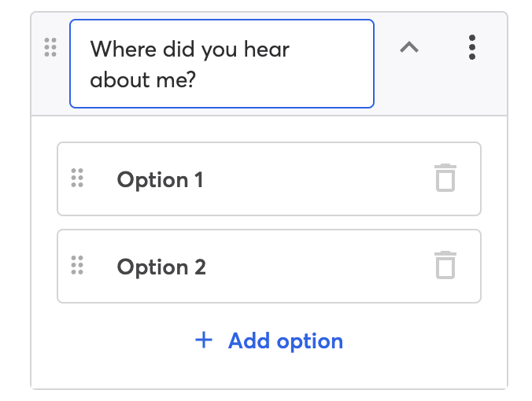Grab the question's drag handle dots
This screenshot has height=401, width=532.
[50, 47]
